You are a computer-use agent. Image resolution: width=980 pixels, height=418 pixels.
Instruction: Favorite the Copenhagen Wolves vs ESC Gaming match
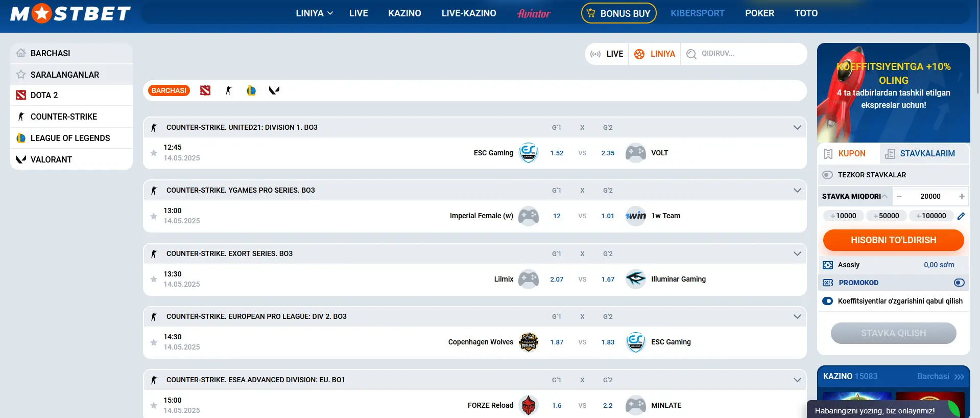pyautogui.click(x=154, y=342)
